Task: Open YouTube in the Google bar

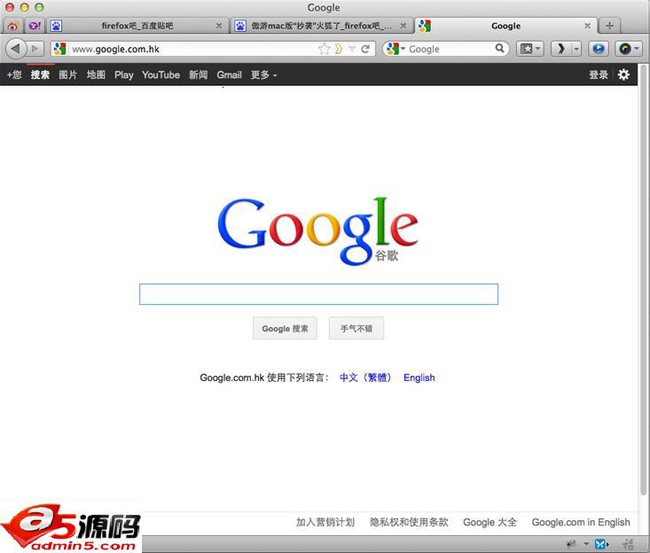Action: pyautogui.click(x=161, y=75)
